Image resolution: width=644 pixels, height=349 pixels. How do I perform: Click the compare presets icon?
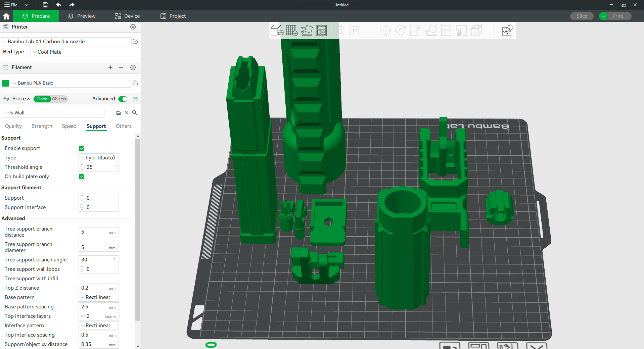tap(135, 99)
